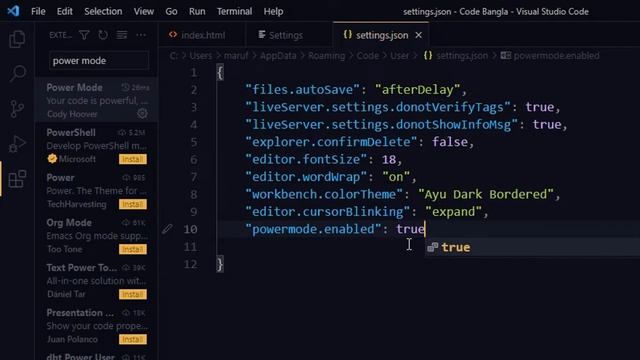The height and width of the screenshot is (360, 640).
Task: Open the Text Power To... extension entry
Action: pos(97,280)
